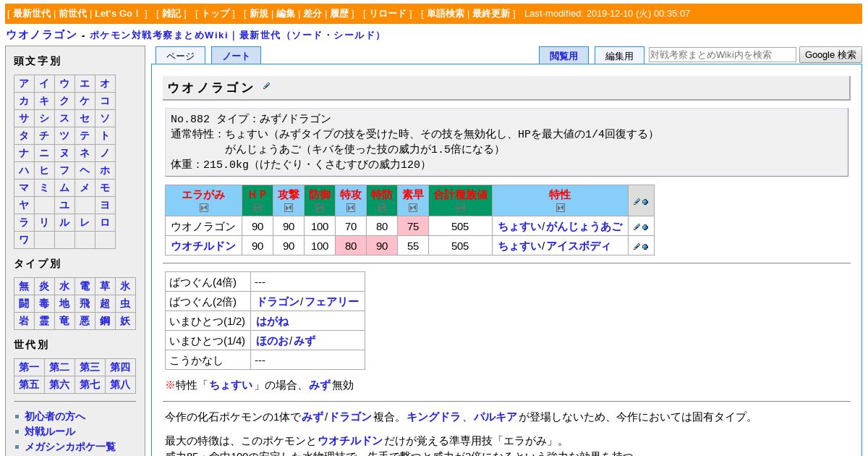
Task: Sort table by 合計種族値 column sort icon
Action: point(461,208)
